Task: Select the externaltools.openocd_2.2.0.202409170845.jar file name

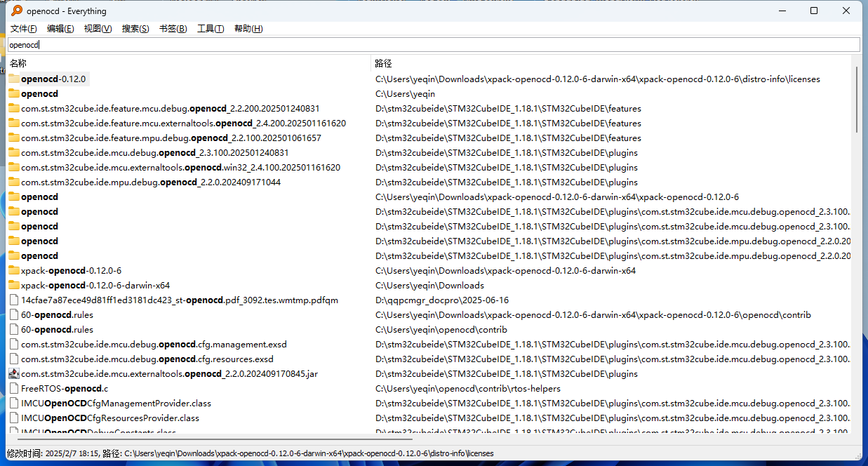Action: click(169, 373)
